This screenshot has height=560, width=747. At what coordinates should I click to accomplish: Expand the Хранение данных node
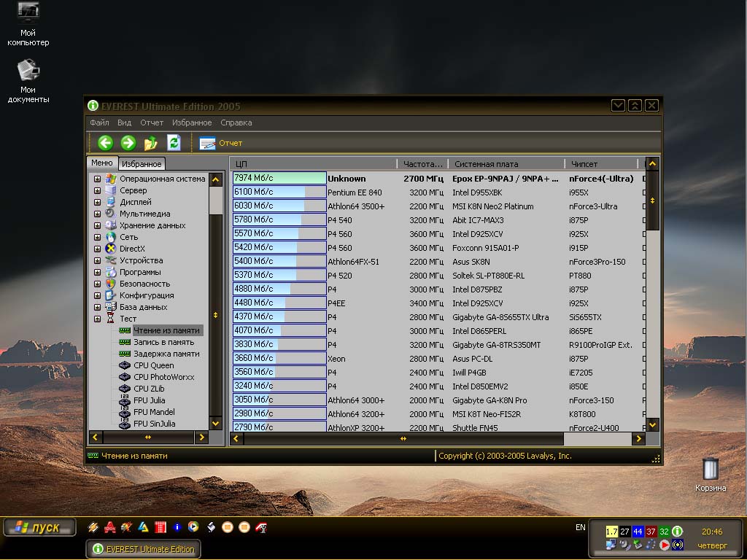[x=97, y=226]
